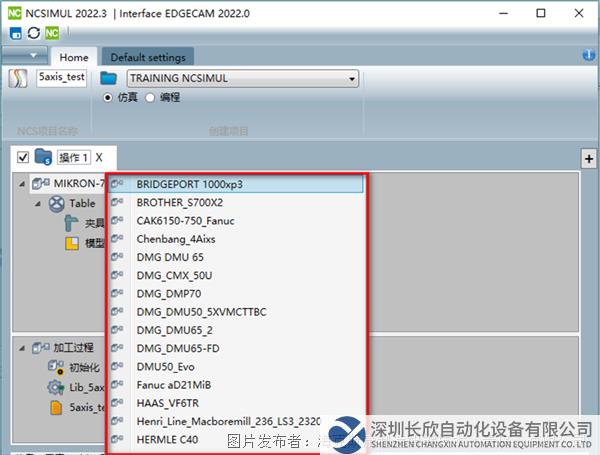Viewport: 600px width, 455px height.
Task: Choose DMG DMU 65 from machine list
Action: tap(168, 257)
